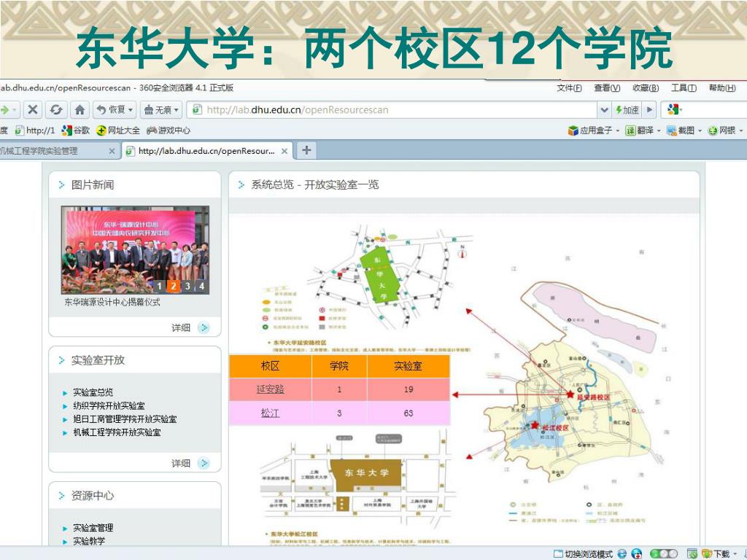Open the 收藏(B) menu
The height and width of the screenshot is (560, 747).
tap(646, 87)
